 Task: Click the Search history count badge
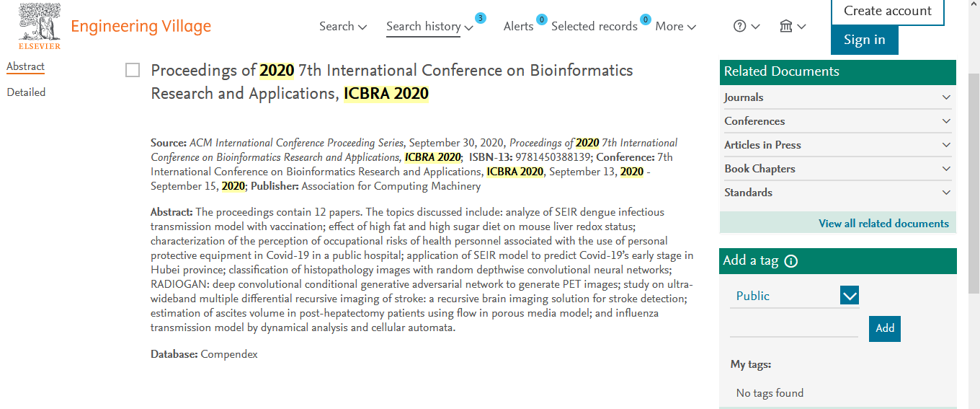481,18
